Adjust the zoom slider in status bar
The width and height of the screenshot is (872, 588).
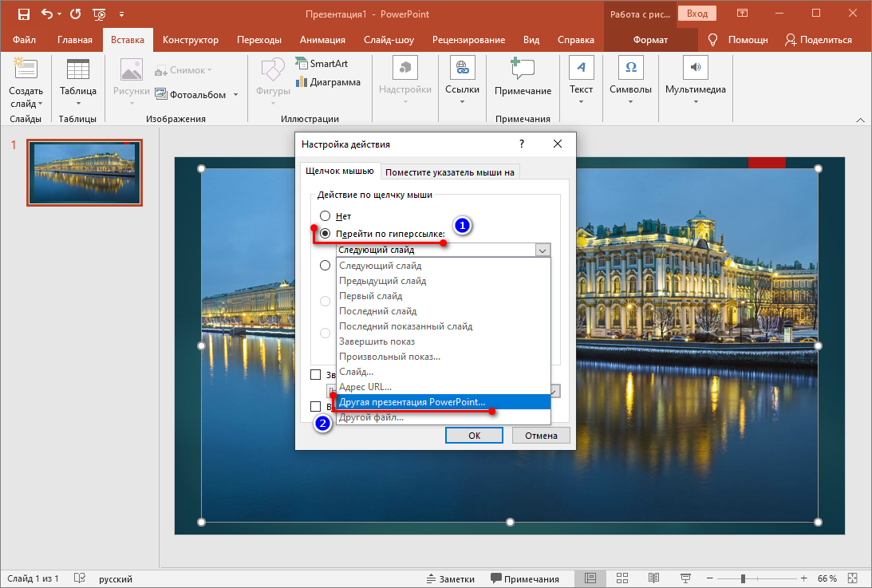743,578
